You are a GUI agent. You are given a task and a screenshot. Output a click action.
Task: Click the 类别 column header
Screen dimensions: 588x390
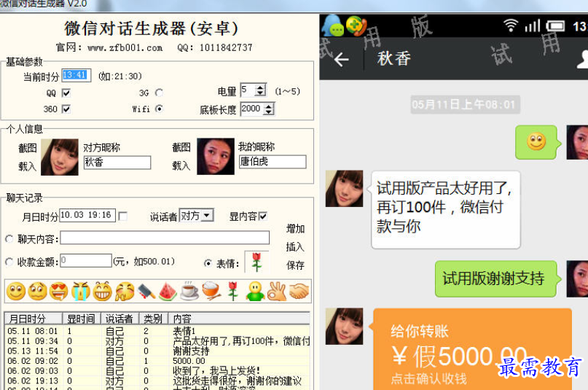(154, 319)
